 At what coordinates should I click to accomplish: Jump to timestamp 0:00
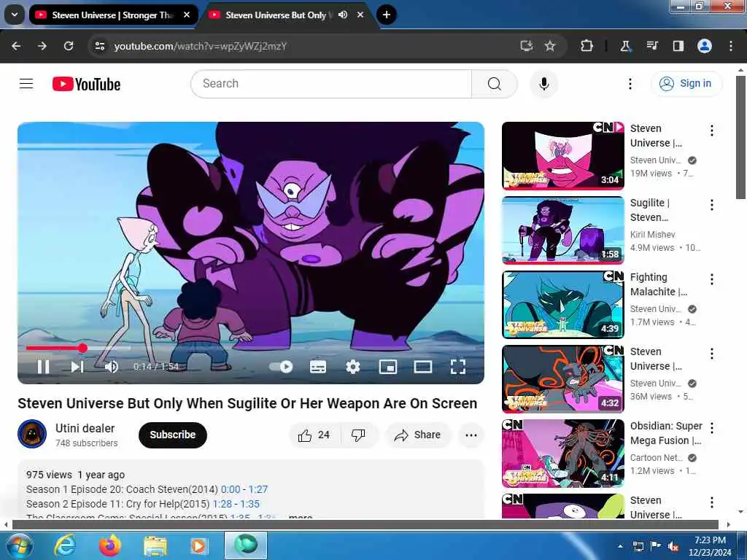231,489
